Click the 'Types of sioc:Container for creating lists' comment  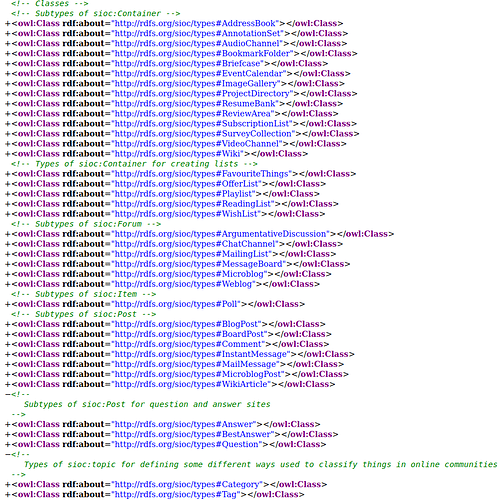pos(134,164)
